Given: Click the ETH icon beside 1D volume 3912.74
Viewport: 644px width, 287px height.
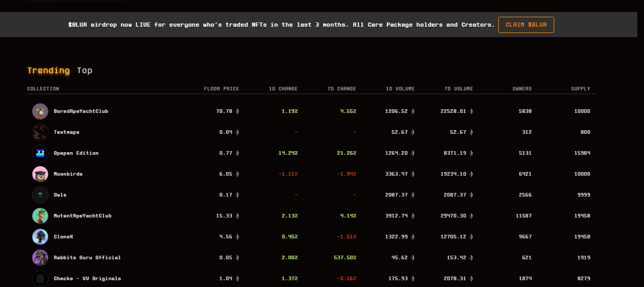Looking at the screenshot, I should tap(413, 216).
